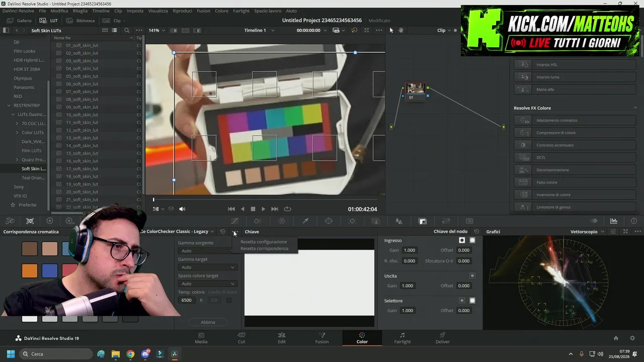
Task: Open the Blur palette
Action: coord(399,221)
